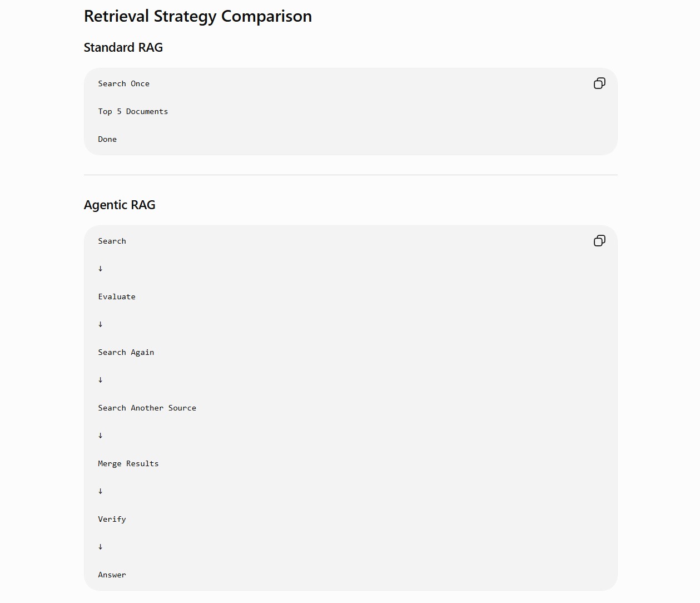
Task: Click the arrow below Merge Results
Action: click(101, 491)
